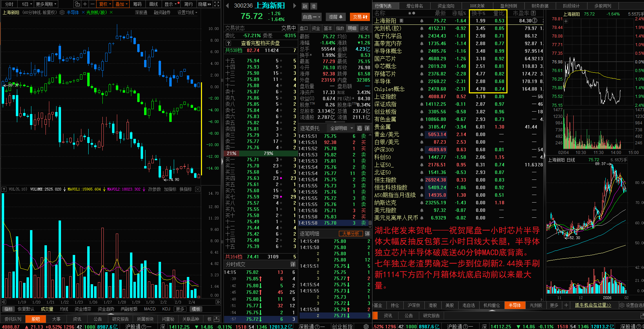Image resolution: width=644 pixels, height=329 pixels.
Task: Open 全部明细 filter dropdown
Action: tap(341, 128)
